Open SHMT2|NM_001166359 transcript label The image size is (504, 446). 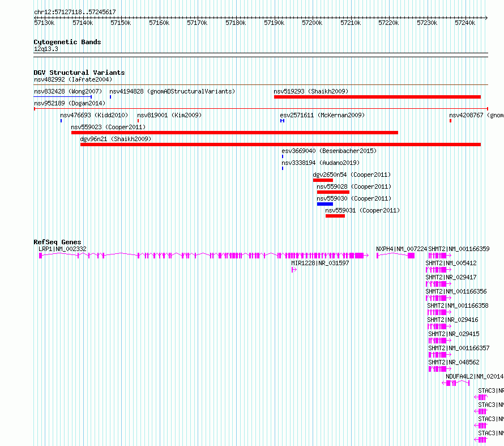[459, 249]
